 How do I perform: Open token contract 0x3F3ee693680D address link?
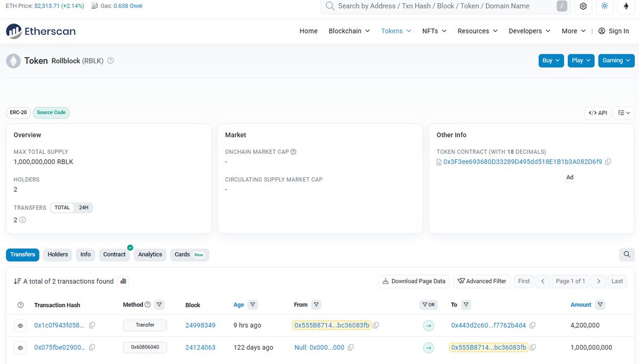point(522,162)
